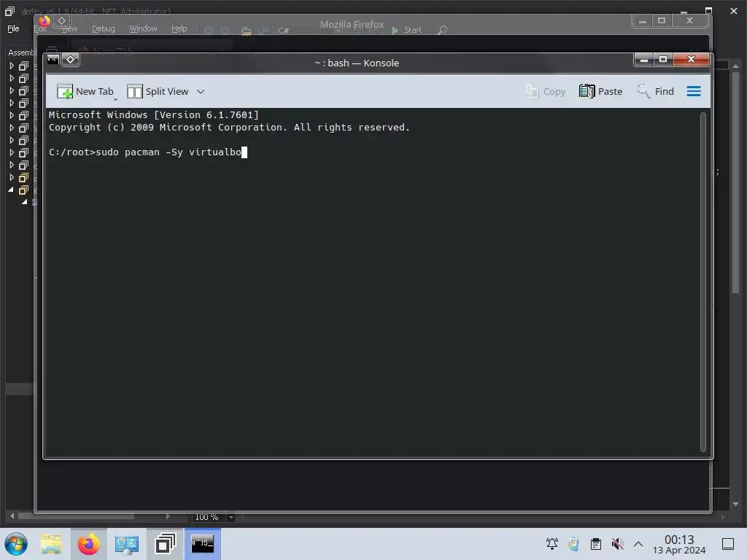
Task: Restore the dnSpy window size
Action: coord(709,11)
